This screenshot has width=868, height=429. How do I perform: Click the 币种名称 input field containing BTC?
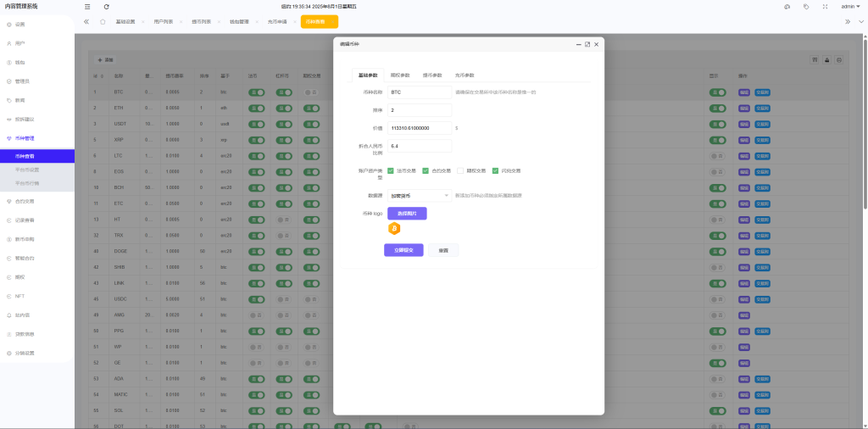click(420, 92)
